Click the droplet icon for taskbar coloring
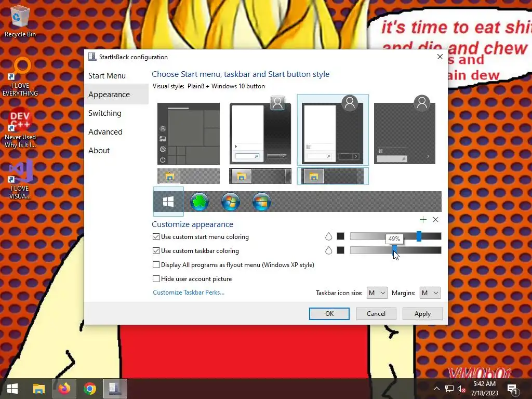The image size is (532, 399). click(x=328, y=250)
